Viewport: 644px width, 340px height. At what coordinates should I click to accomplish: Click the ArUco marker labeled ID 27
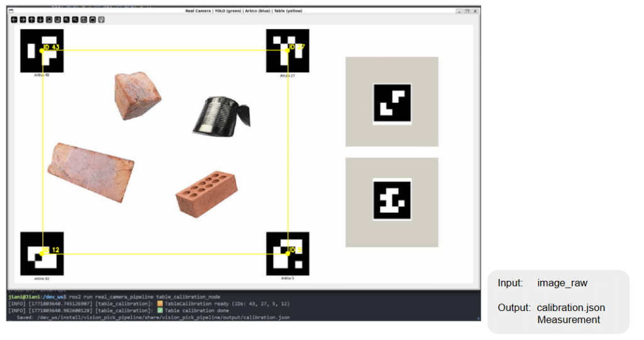tap(287, 50)
